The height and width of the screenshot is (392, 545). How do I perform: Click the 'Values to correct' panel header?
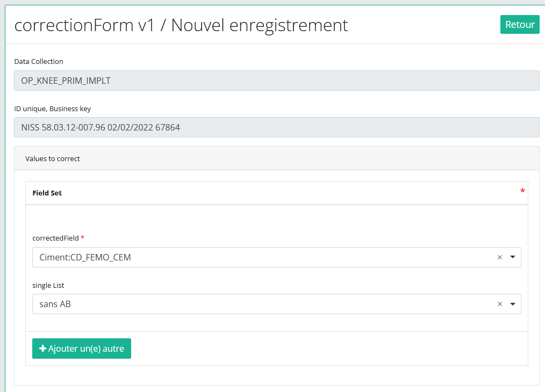pyautogui.click(x=53, y=159)
